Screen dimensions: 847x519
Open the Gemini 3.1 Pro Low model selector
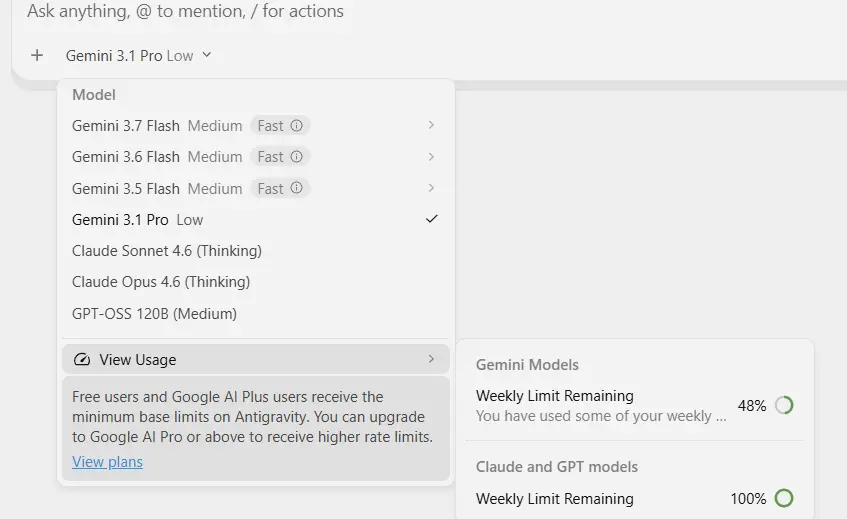click(x=138, y=56)
